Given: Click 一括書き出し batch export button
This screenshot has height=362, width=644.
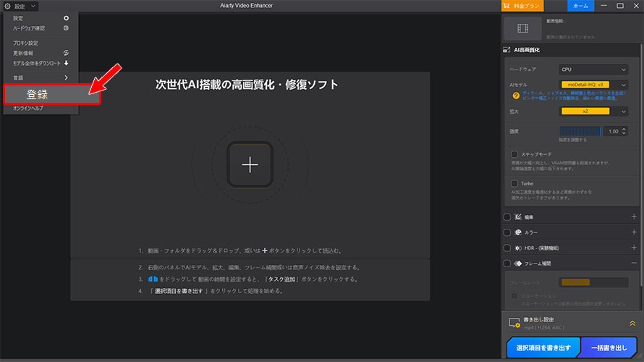Looking at the screenshot, I should click(x=609, y=348).
